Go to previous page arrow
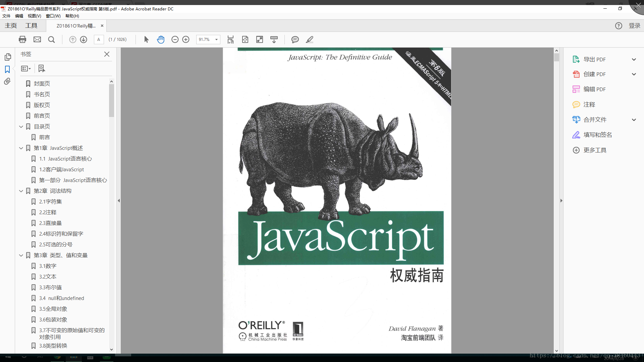The height and width of the screenshot is (362, 644). pyautogui.click(x=73, y=40)
